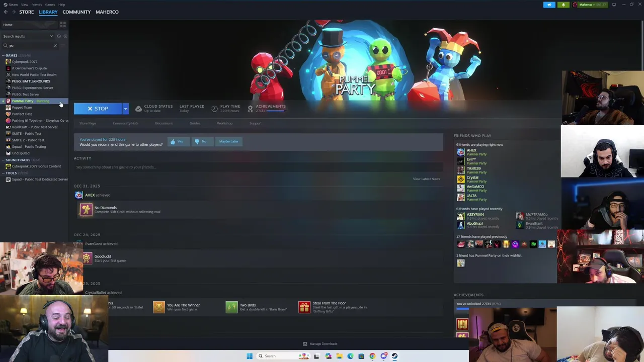Click the You Are The Winner achievement icon
The width and height of the screenshot is (644, 362).
pyautogui.click(x=158, y=307)
